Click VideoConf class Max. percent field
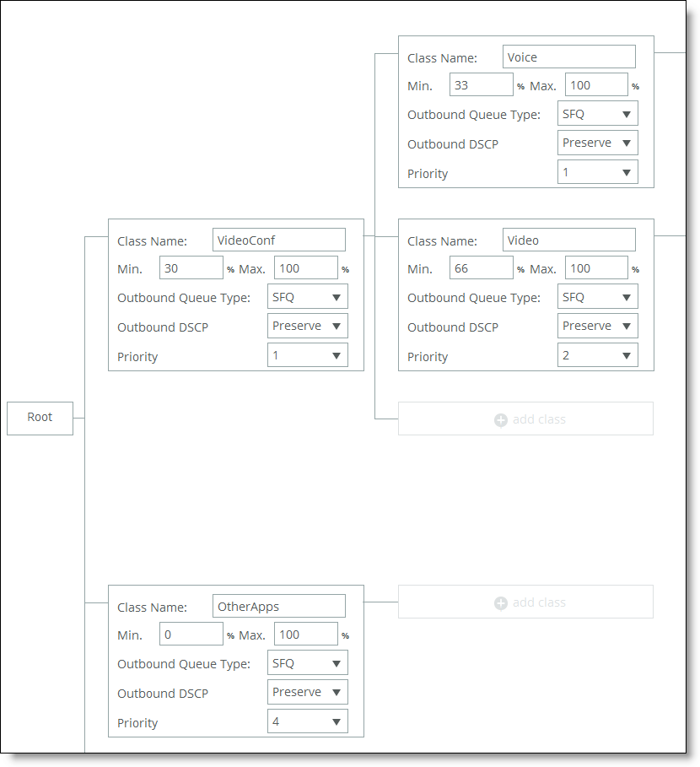 pos(306,267)
